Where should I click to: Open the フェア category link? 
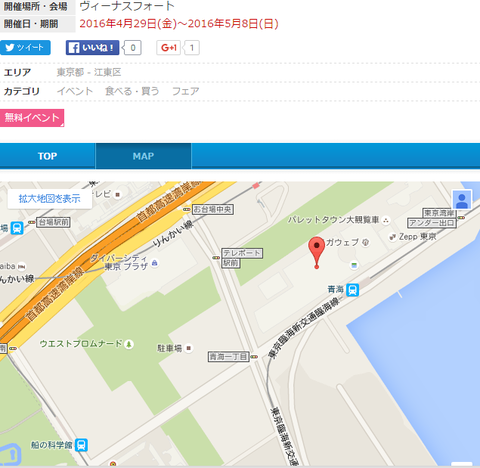[186, 91]
